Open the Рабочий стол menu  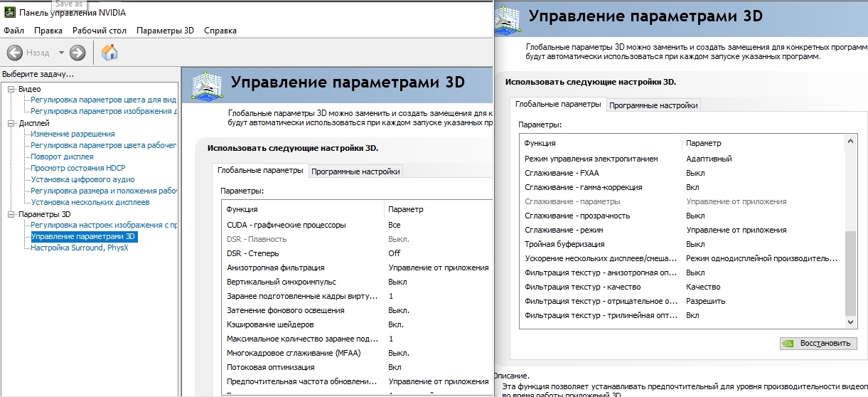coord(100,31)
